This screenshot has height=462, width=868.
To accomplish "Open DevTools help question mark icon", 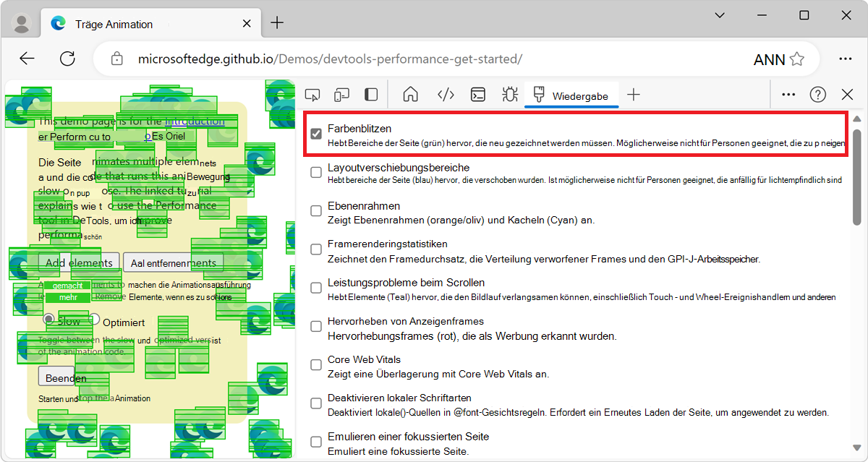I will point(818,95).
